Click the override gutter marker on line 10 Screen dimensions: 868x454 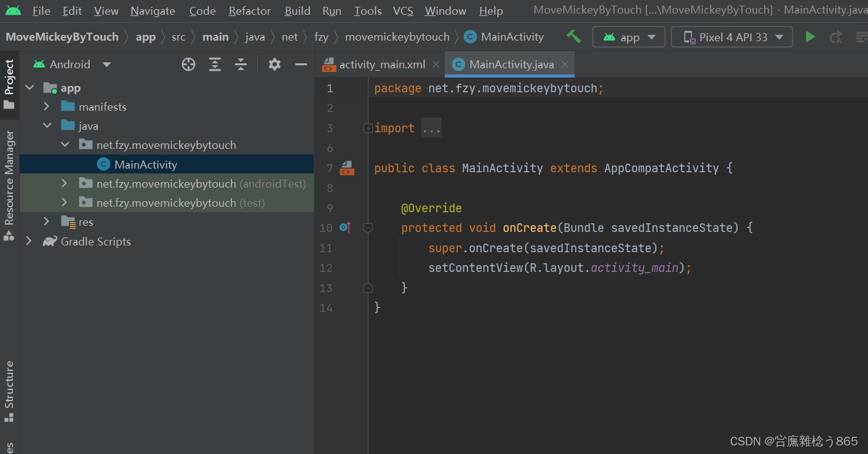tap(345, 228)
